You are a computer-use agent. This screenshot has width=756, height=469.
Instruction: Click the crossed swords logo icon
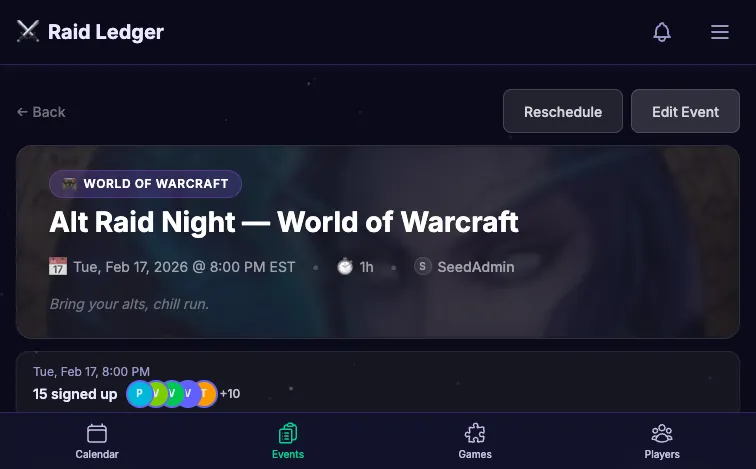point(27,31)
